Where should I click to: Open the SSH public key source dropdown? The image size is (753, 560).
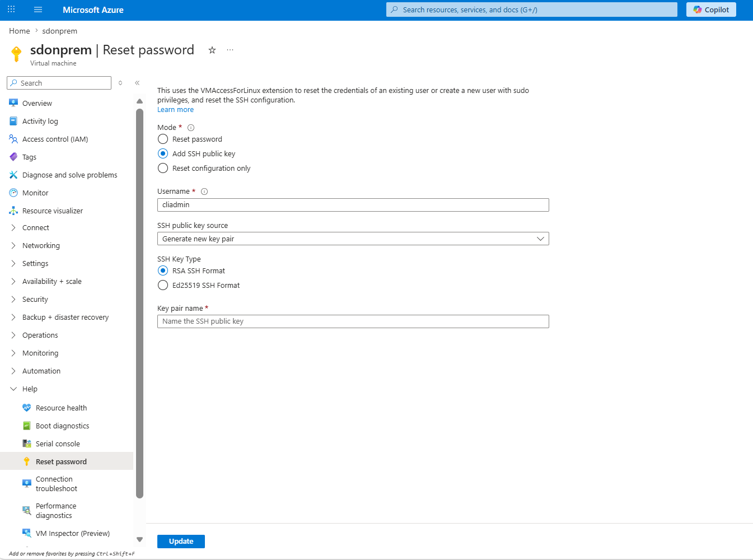353,239
